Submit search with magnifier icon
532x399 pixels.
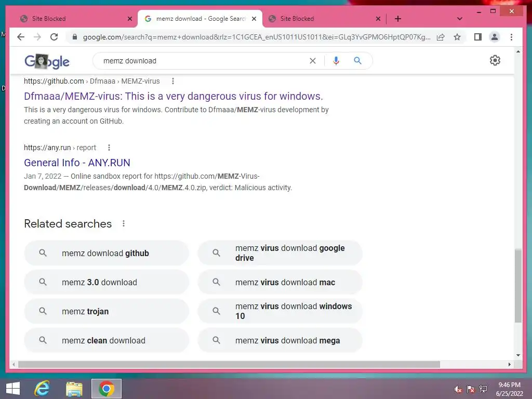(x=357, y=61)
